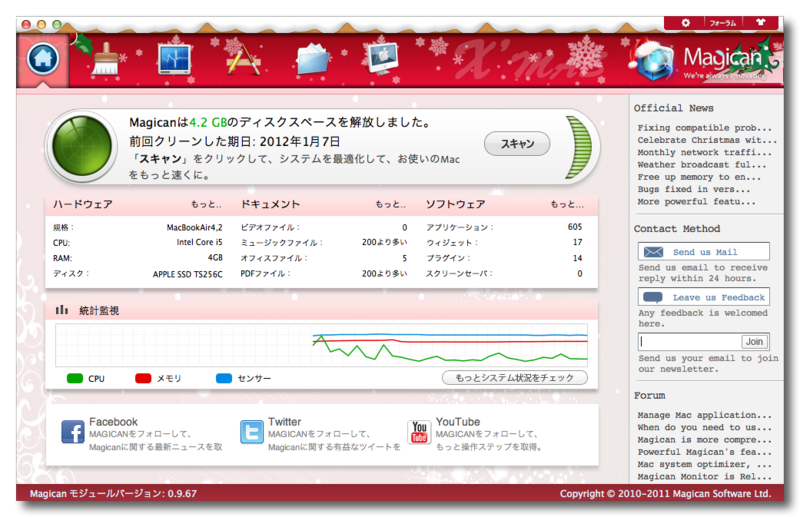800x517 pixels.
Task: Open news 'Weather broadcast ful...'
Action: coord(702,164)
